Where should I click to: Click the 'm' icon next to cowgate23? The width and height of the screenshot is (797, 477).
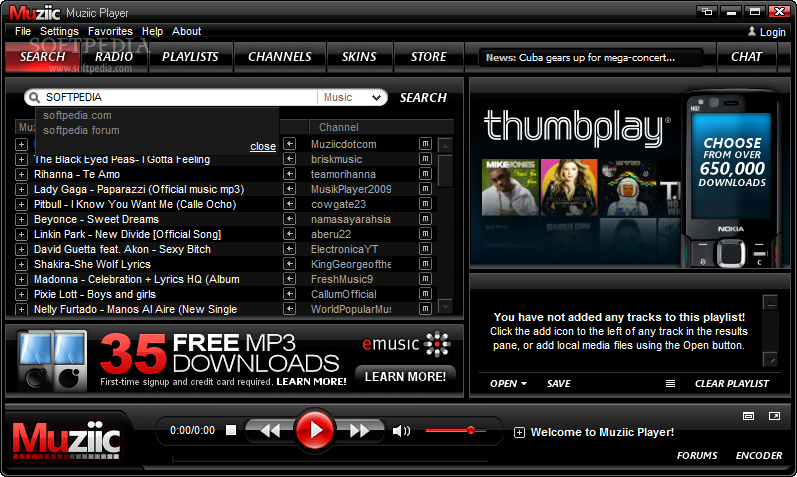click(425, 204)
